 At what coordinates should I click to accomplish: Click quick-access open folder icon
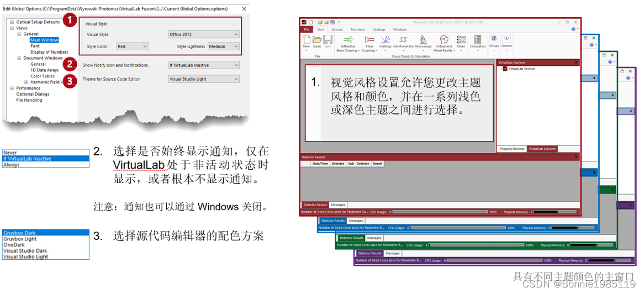coord(320,22)
